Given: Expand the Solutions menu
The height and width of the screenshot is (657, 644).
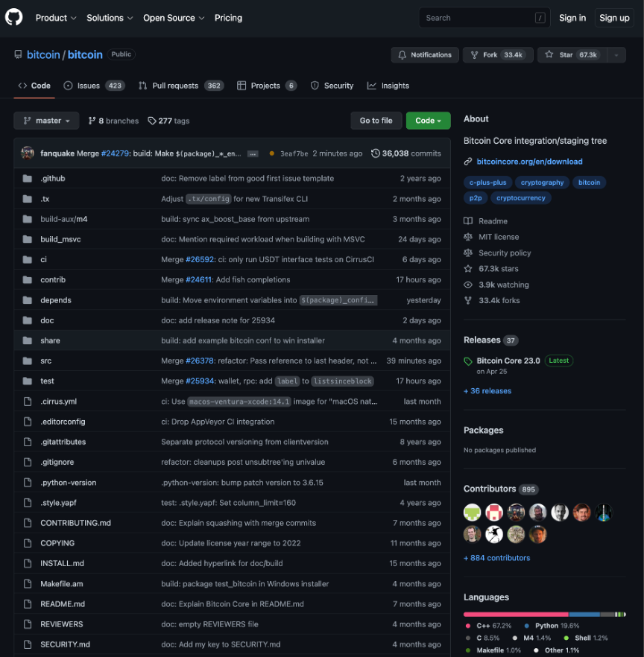Looking at the screenshot, I should (x=110, y=18).
